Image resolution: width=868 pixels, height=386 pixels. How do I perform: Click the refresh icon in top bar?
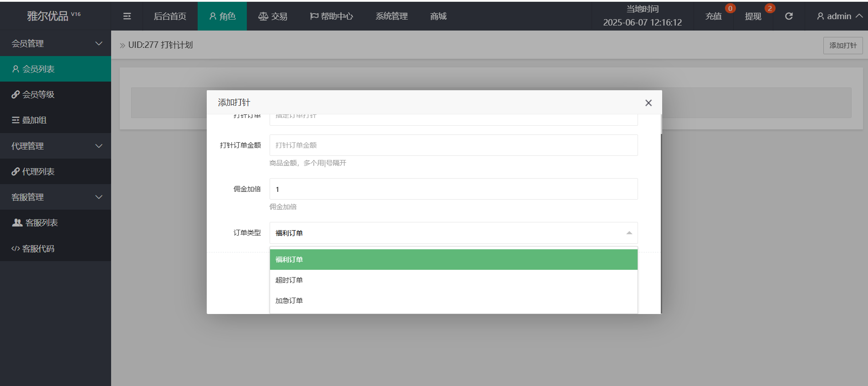pos(789,16)
